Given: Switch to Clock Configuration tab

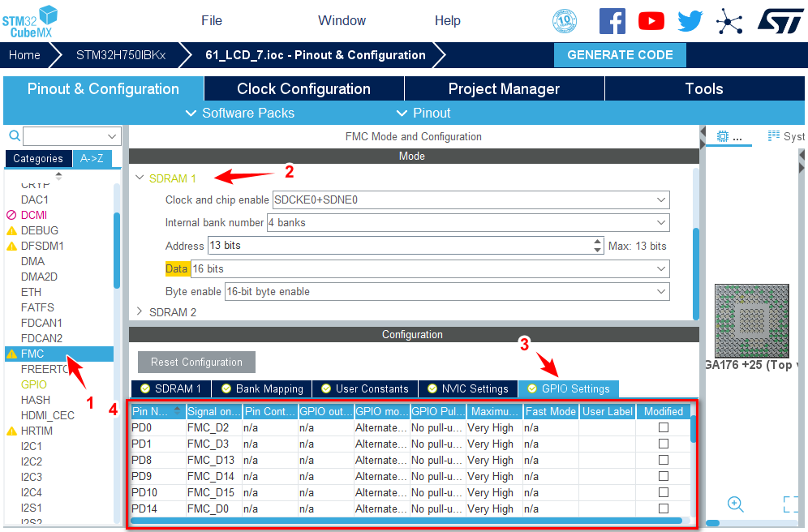Looking at the screenshot, I should pos(303,89).
